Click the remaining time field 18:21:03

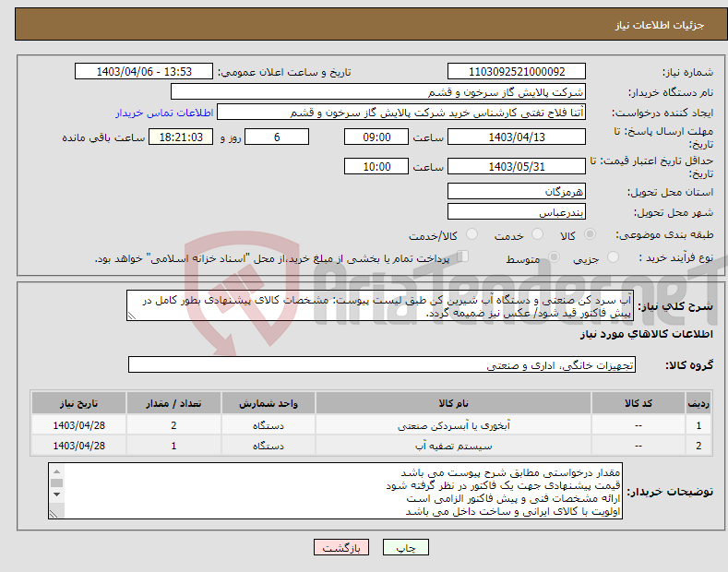pyautogui.click(x=181, y=137)
